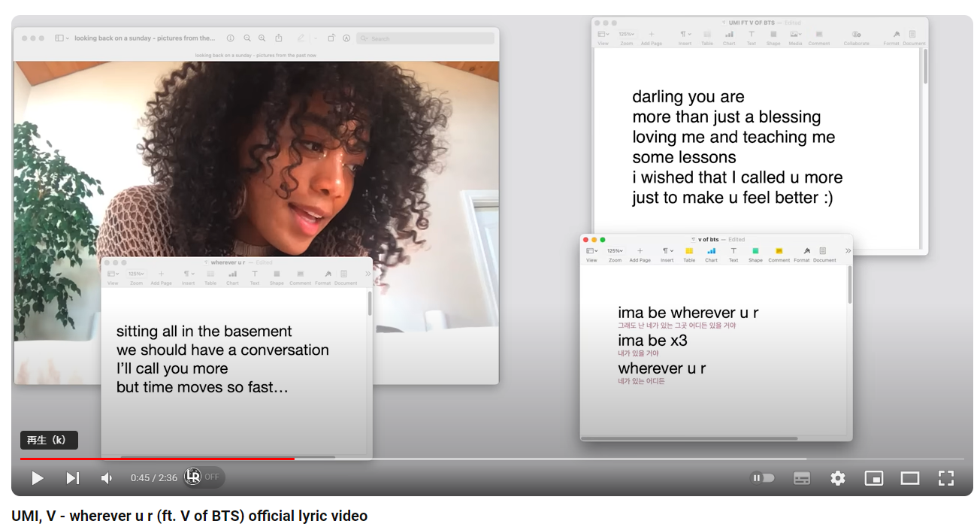Show image info inspector in Preview window
Screen dimensions: 980x527
(x=230, y=38)
